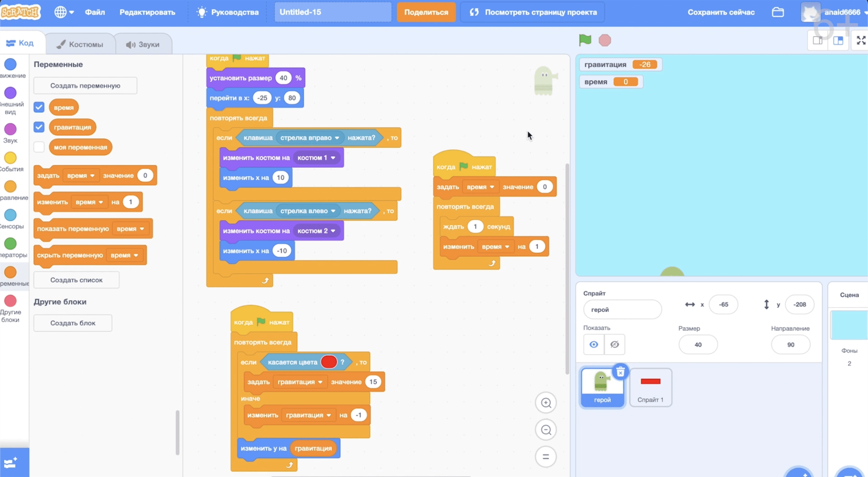The height and width of the screenshot is (477, 868).
Task: Open the Код (Code) tab
Action: pos(21,43)
